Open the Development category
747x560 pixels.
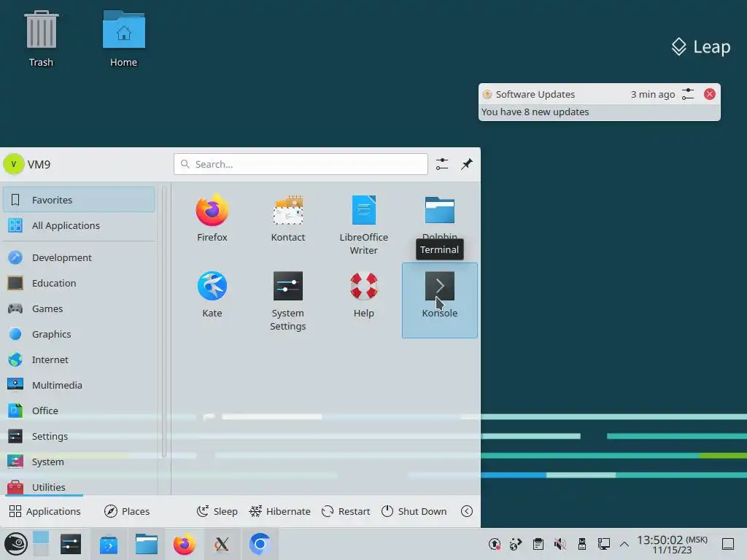point(79,257)
